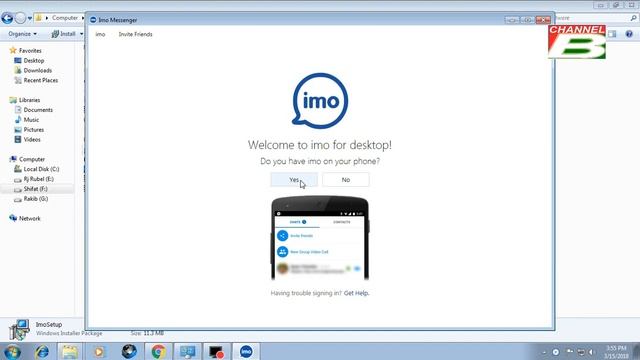Open the Videos library

(x=32, y=140)
